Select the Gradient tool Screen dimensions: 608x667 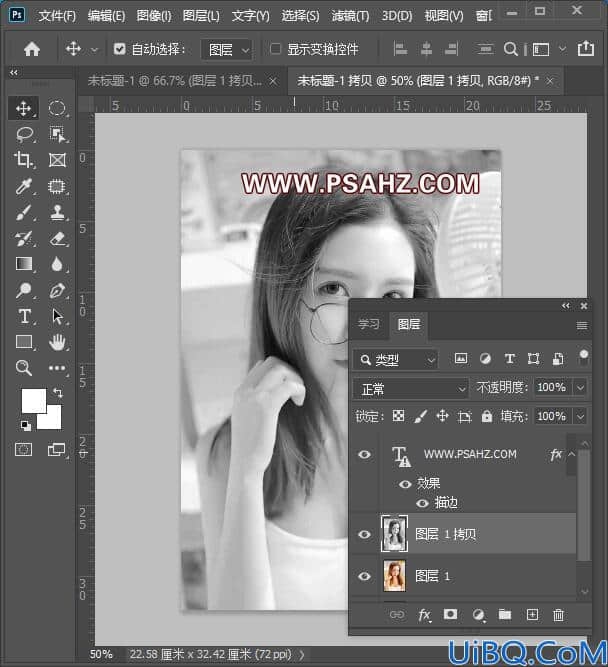point(23,264)
